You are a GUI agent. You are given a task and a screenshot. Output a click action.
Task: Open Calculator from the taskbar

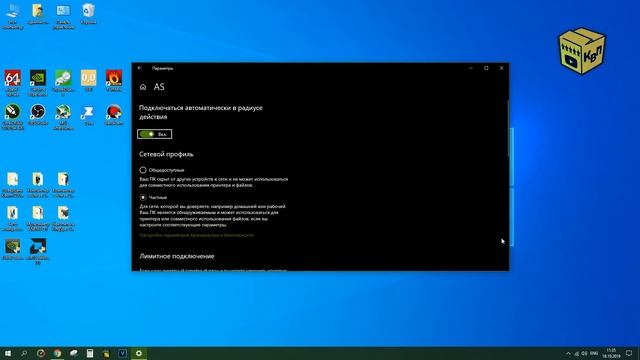pyautogui.click(x=90, y=353)
